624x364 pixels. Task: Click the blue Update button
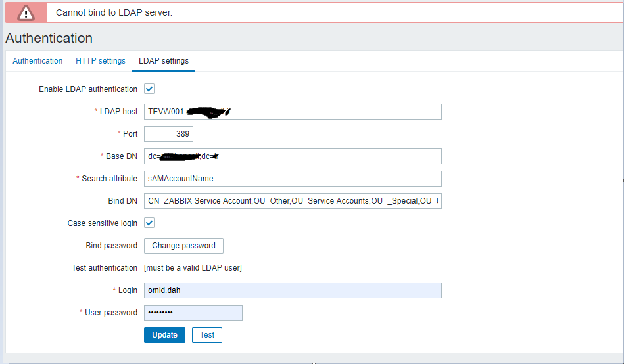click(x=164, y=335)
